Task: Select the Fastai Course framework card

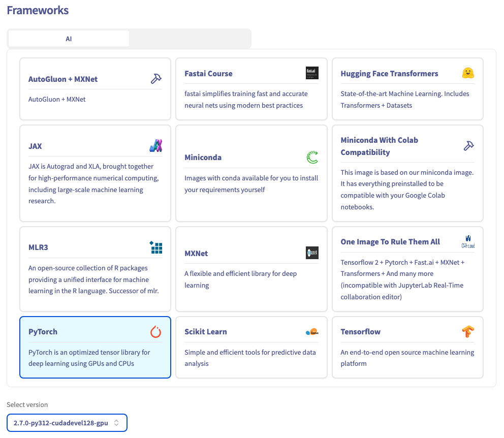Action: point(251,89)
